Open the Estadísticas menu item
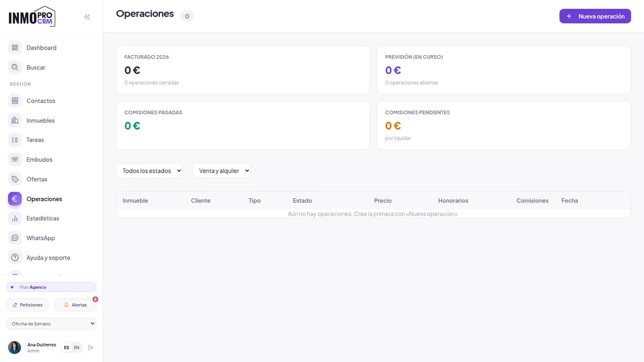 52,218
